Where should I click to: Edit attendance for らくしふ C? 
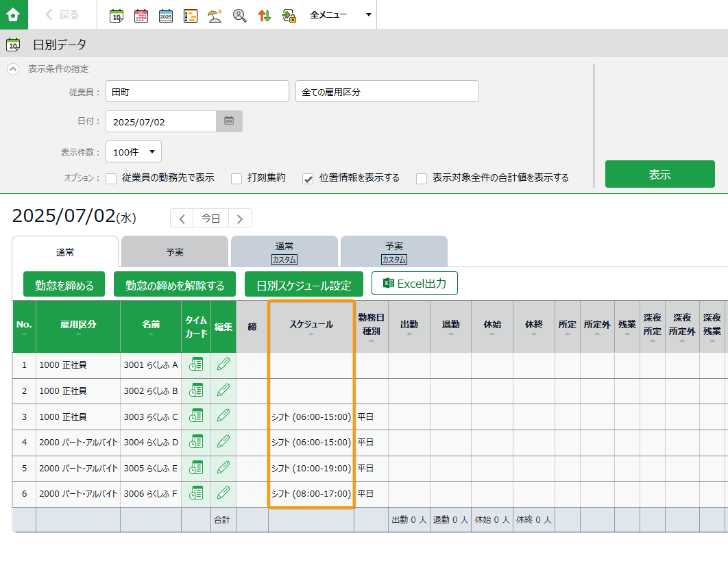pos(223,415)
